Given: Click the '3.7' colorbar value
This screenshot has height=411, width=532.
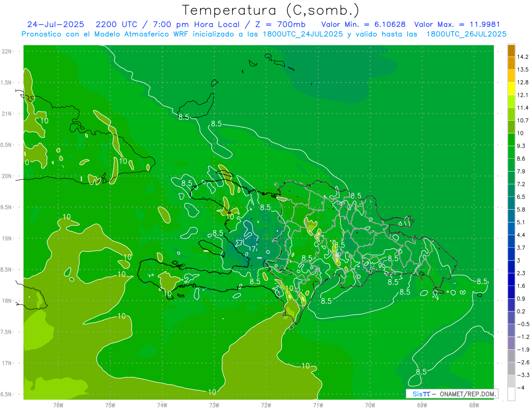Looking at the screenshot, I should [x=522, y=247].
